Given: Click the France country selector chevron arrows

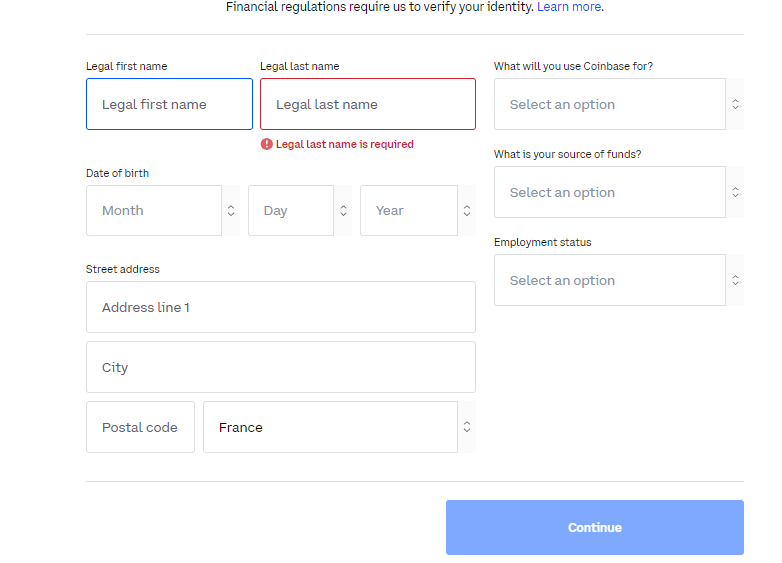Looking at the screenshot, I should 467,427.
